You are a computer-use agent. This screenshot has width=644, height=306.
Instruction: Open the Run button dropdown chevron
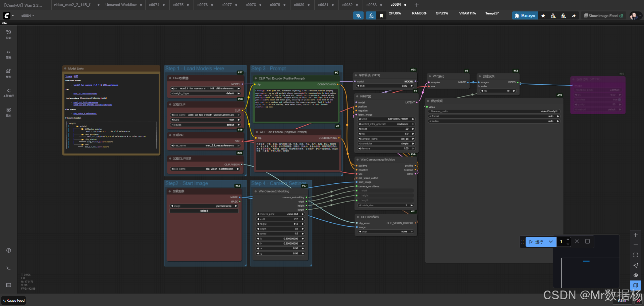(551, 242)
